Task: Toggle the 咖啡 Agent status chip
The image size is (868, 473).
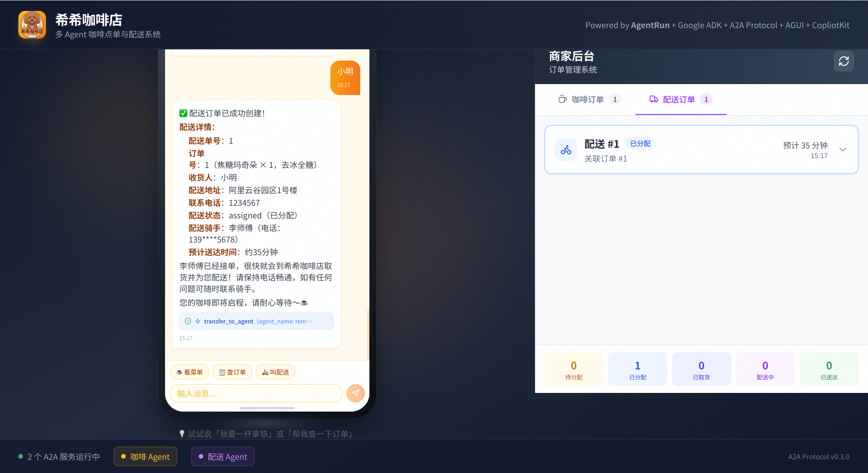Action: tap(145, 456)
